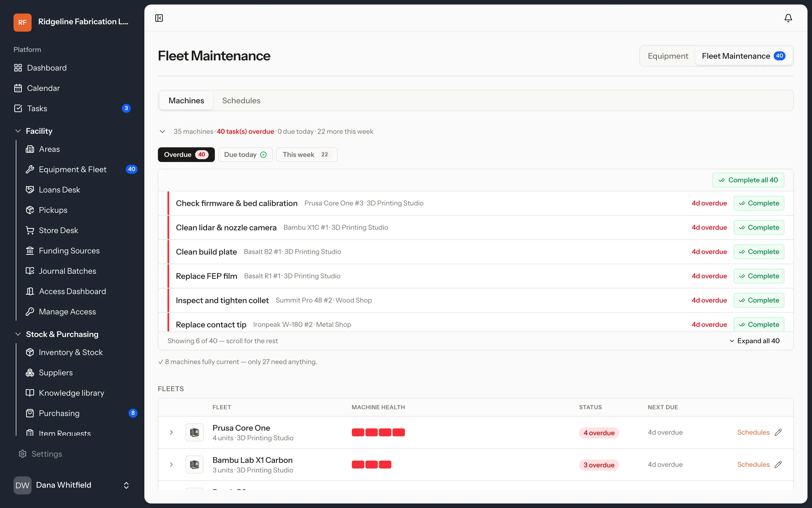The image size is (812, 508).
Task: Select the Overdue 40 filter
Action: tap(186, 155)
